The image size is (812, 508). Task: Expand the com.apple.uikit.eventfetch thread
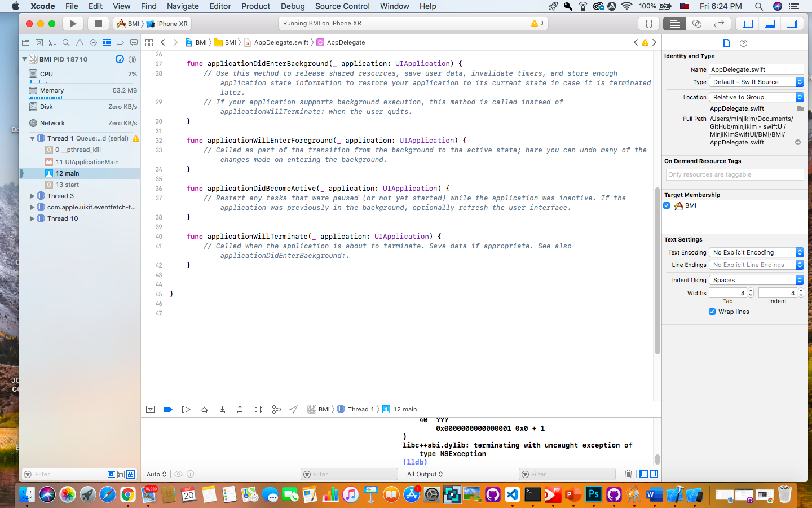pos(32,207)
